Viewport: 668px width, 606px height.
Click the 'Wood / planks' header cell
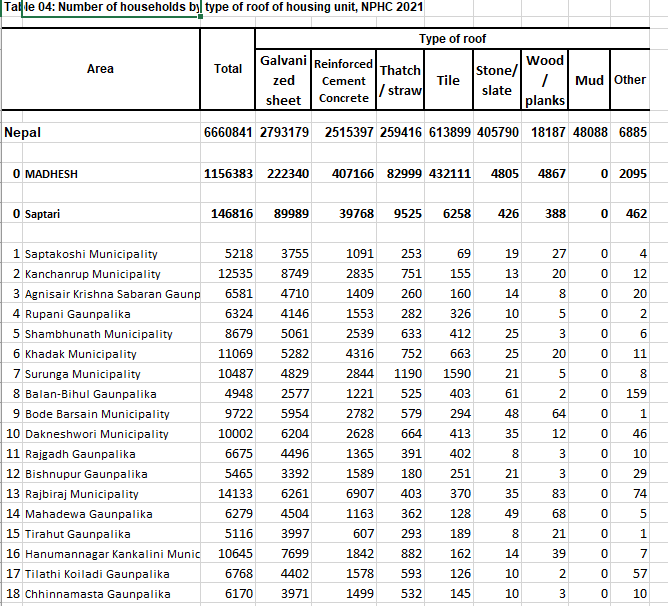[544, 80]
